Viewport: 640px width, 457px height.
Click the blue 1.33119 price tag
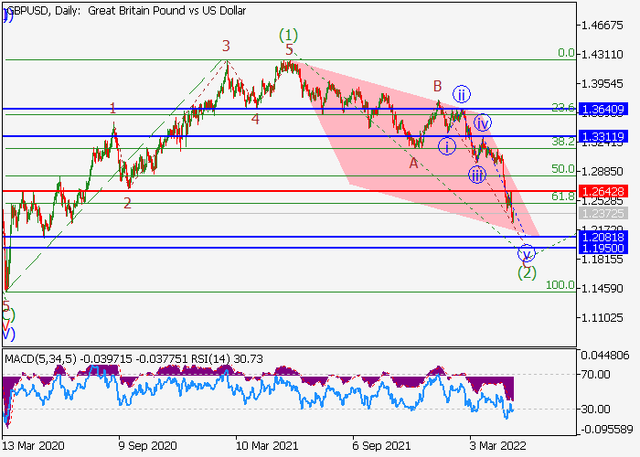click(603, 136)
